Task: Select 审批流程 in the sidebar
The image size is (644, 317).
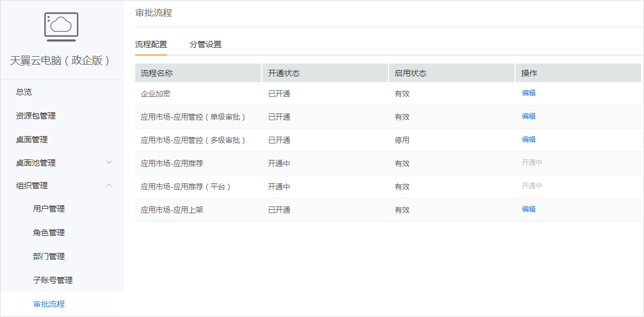Action: click(49, 304)
